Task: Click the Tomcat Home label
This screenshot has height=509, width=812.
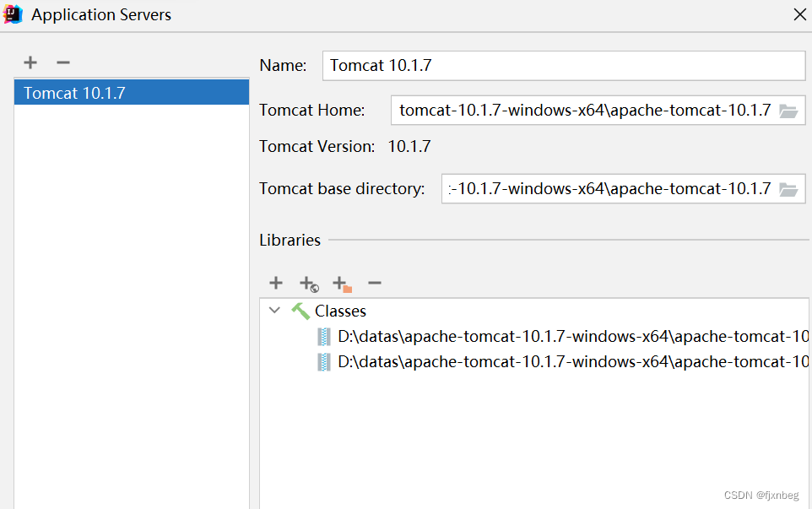Action: click(x=311, y=111)
